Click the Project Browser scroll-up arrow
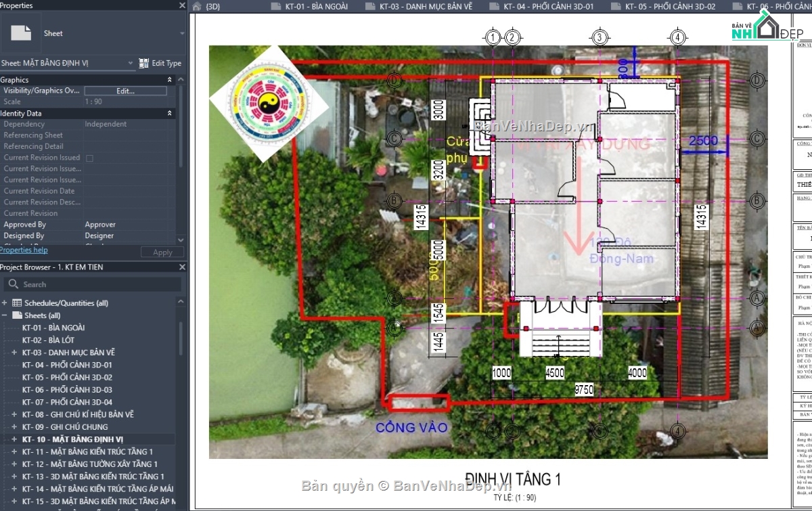Screen dimensions: 812x511 (x=180, y=301)
